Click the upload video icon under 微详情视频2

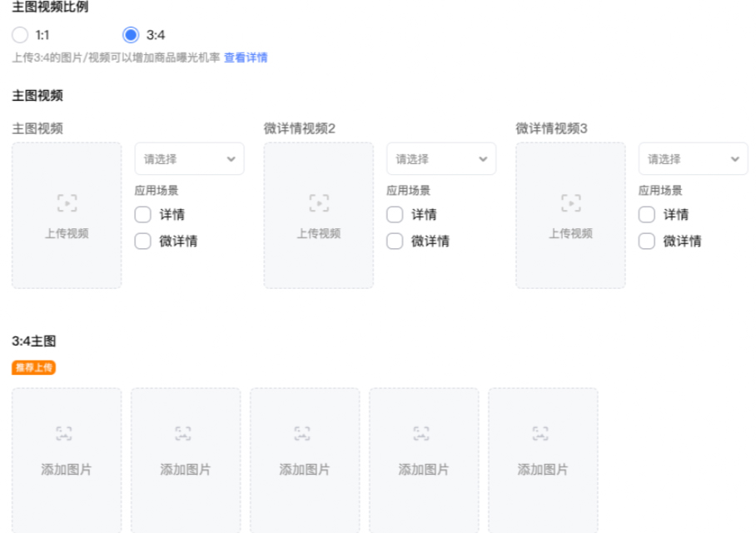(x=319, y=202)
